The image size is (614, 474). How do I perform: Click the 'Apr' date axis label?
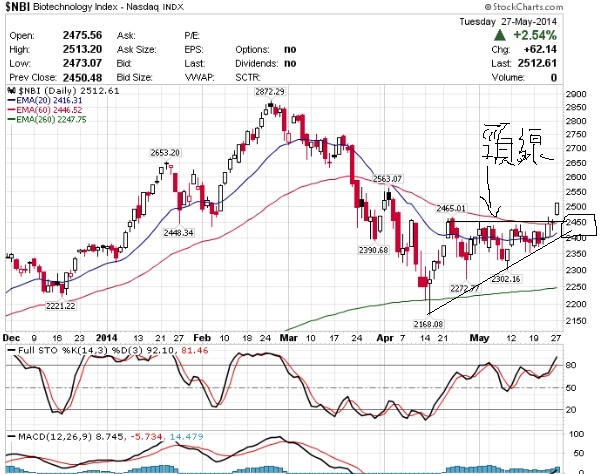[x=385, y=338]
